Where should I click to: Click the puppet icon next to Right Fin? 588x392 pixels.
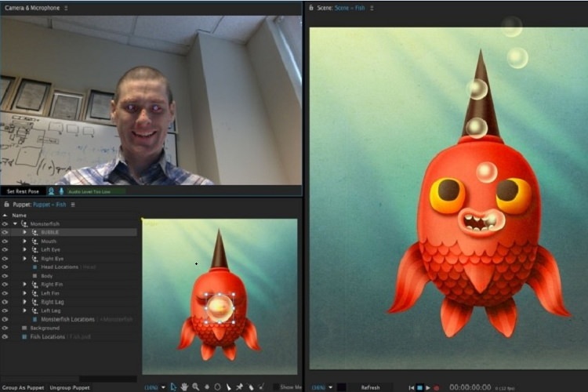click(34, 285)
